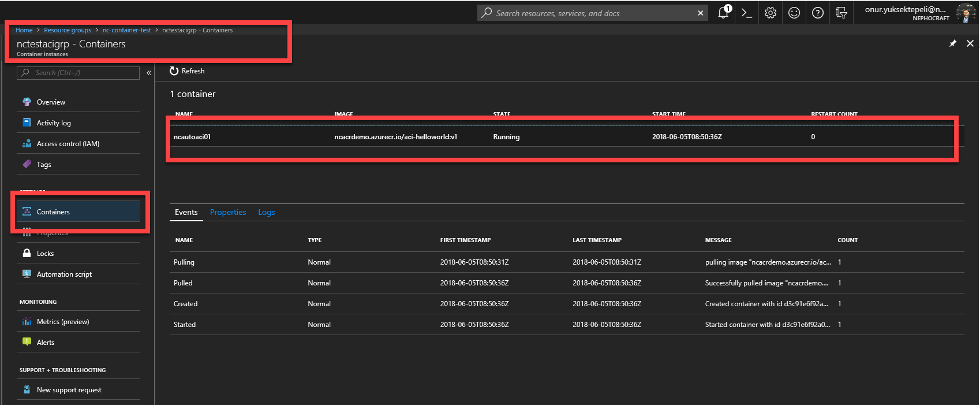This screenshot has width=980, height=405.
Task: Open Metrics (preview) menu item
Action: pos(78,321)
